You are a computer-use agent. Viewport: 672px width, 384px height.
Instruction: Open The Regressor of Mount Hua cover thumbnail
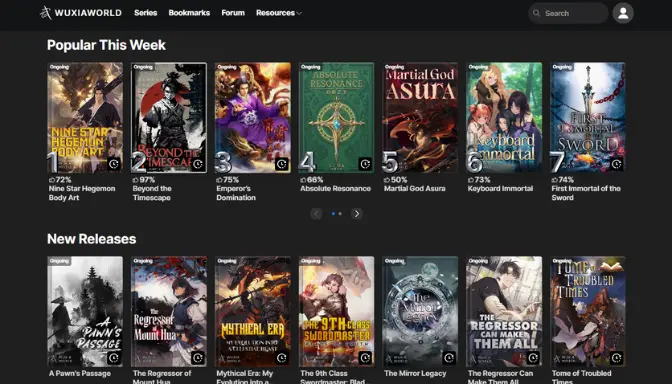(169, 311)
